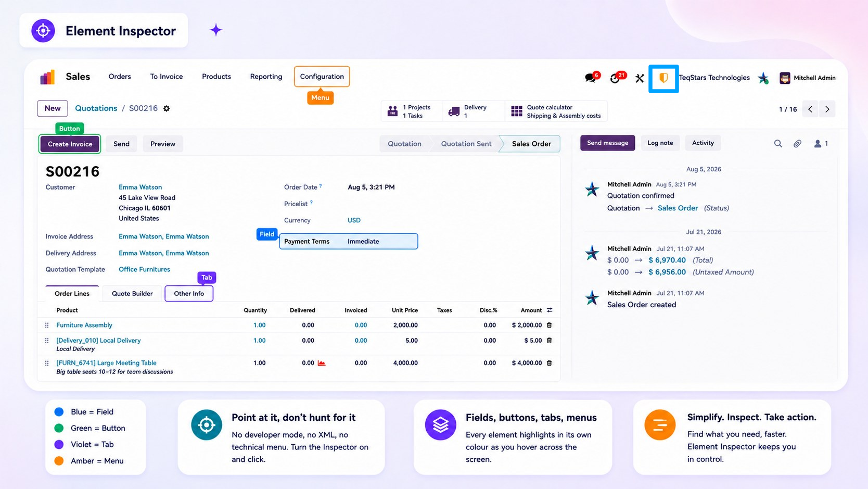Open the Orders menu

tap(120, 77)
